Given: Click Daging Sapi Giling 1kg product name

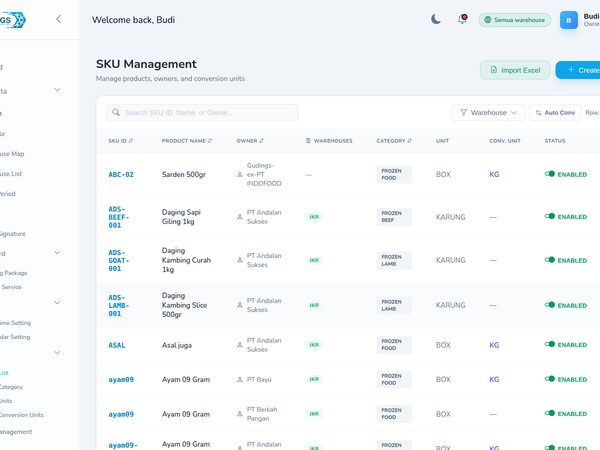Looking at the screenshot, I should pyautogui.click(x=181, y=217).
